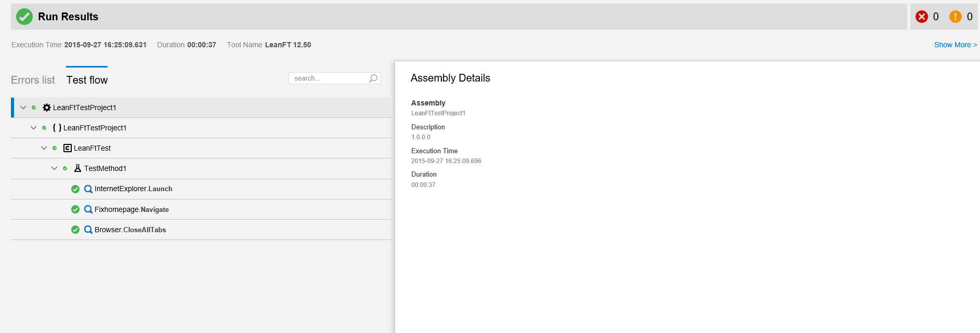Collapse the TestMethod1 node
This screenshot has height=333, width=980.
(x=54, y=168)
